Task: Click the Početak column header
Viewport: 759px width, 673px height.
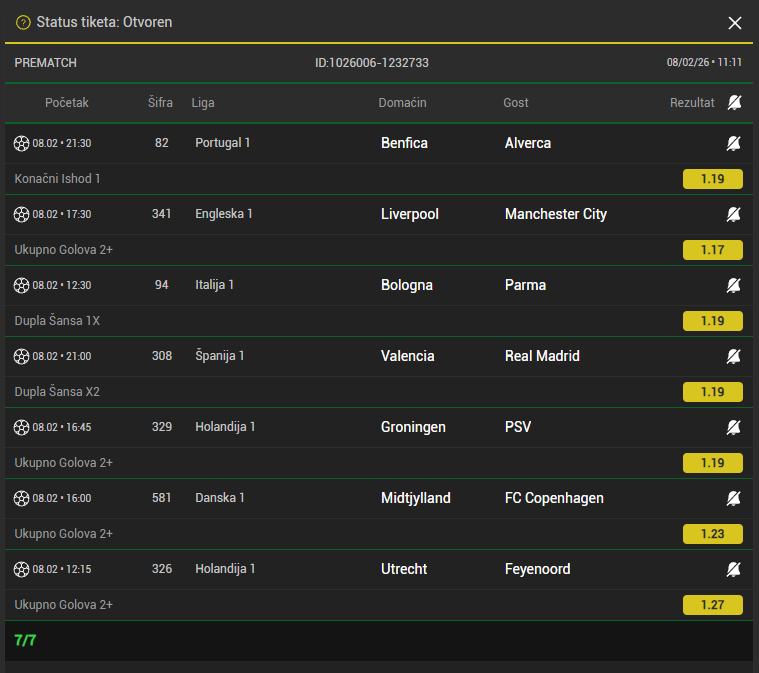Action: point(67,103)
